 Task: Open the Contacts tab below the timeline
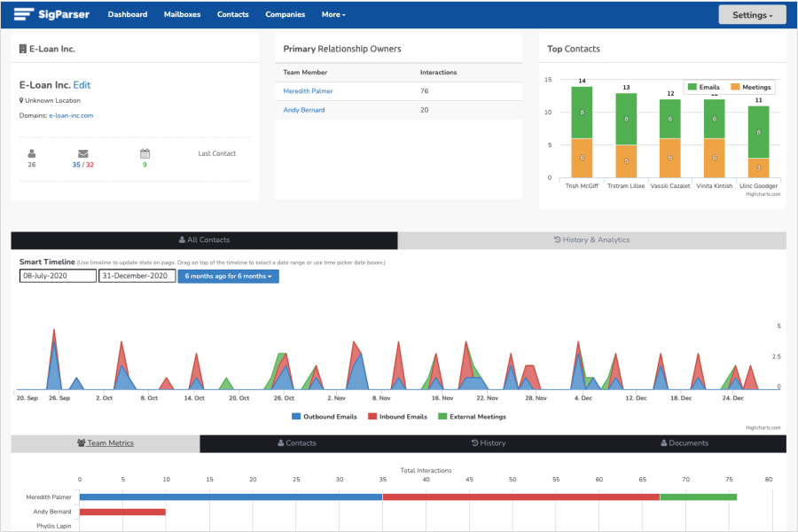coord(297,443)
